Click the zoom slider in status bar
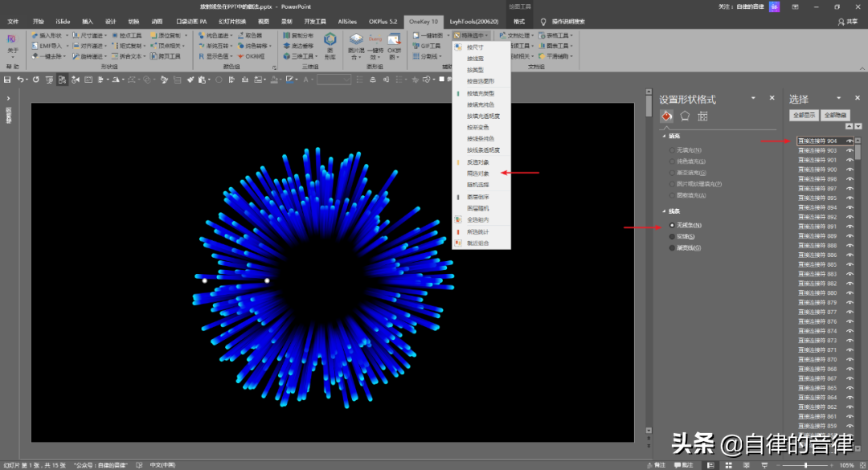Viewport: 868px width, 470px height. pyautogui.click(x=806, y=465)
